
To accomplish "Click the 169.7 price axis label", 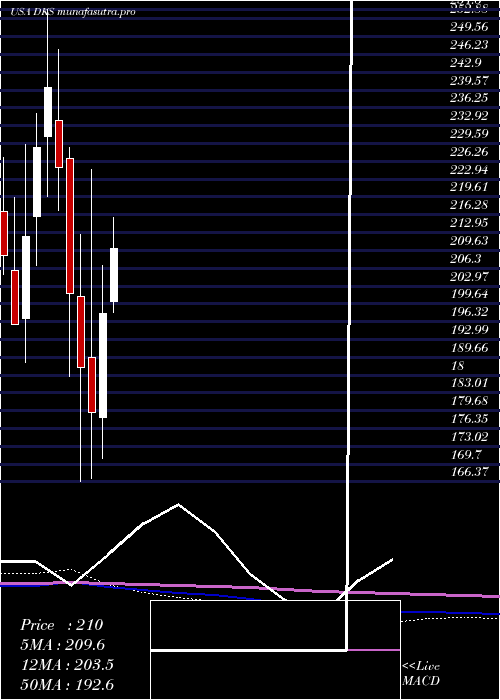I will [x=466, y=455].
